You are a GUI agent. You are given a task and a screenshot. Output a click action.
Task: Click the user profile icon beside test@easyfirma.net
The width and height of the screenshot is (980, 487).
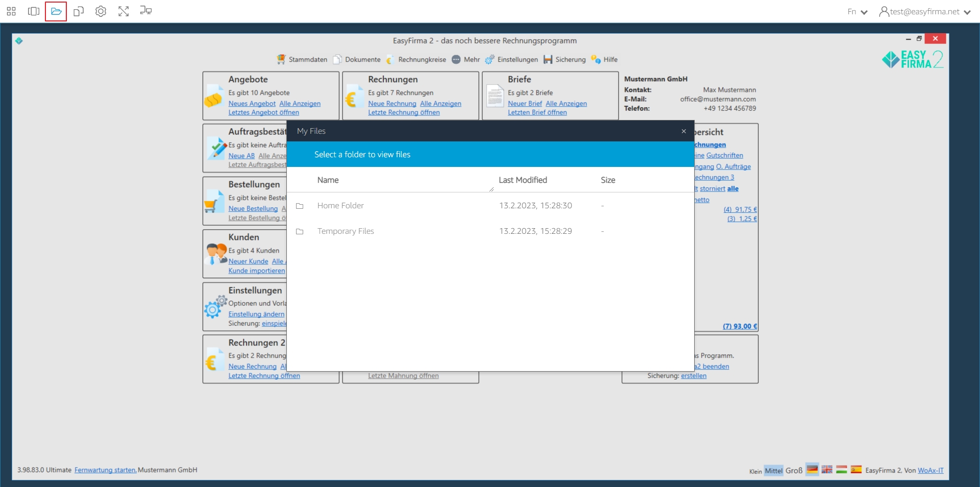(x=884, y=11)
